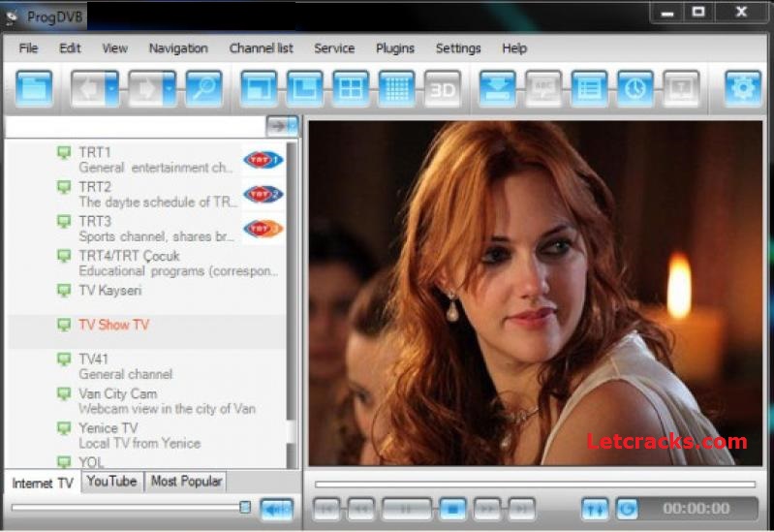Select the TRT4/TRT Çocuk channel
The height and width of the screenshot is (532, 774).
[x=145, y=264]
